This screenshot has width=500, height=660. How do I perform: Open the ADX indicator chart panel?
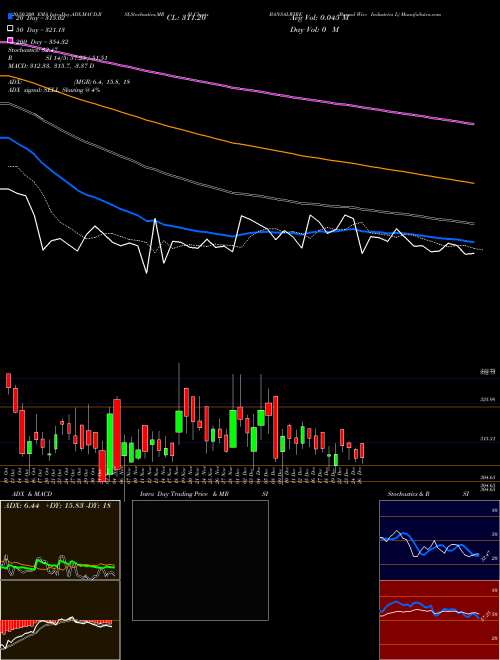tap(60, 540)
